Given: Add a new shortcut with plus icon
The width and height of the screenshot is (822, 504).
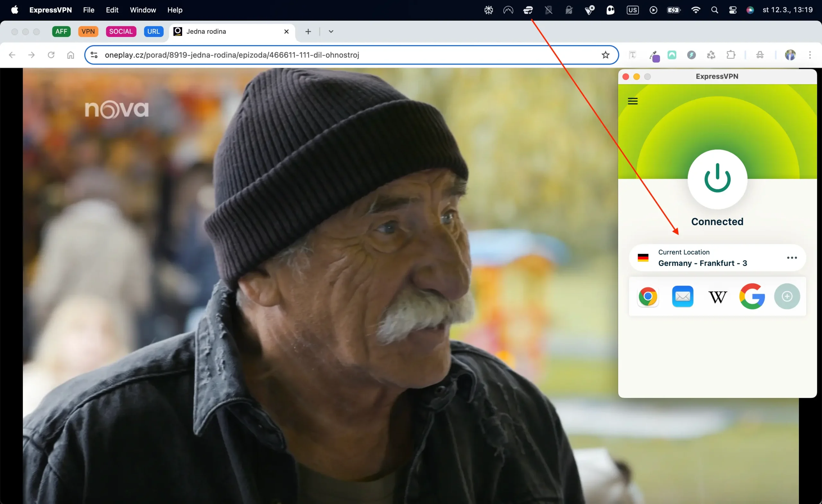Looking at the screenshot, I should [x=787, y=296].
